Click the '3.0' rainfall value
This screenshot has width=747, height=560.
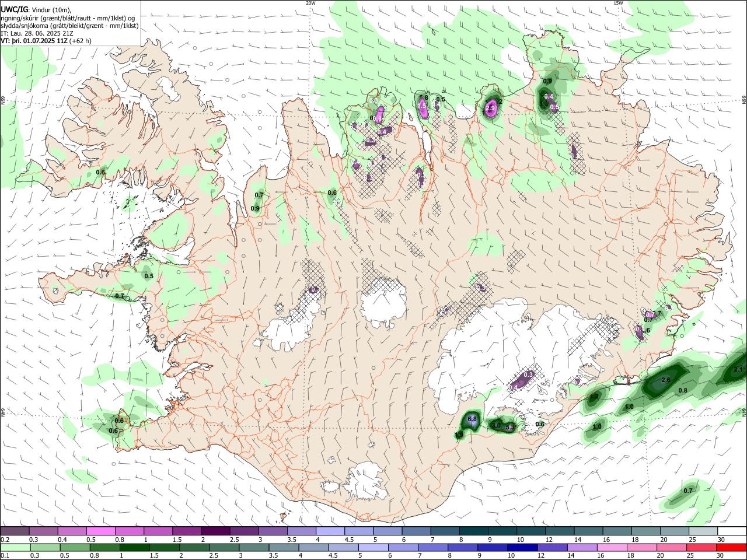pos(497,426)
